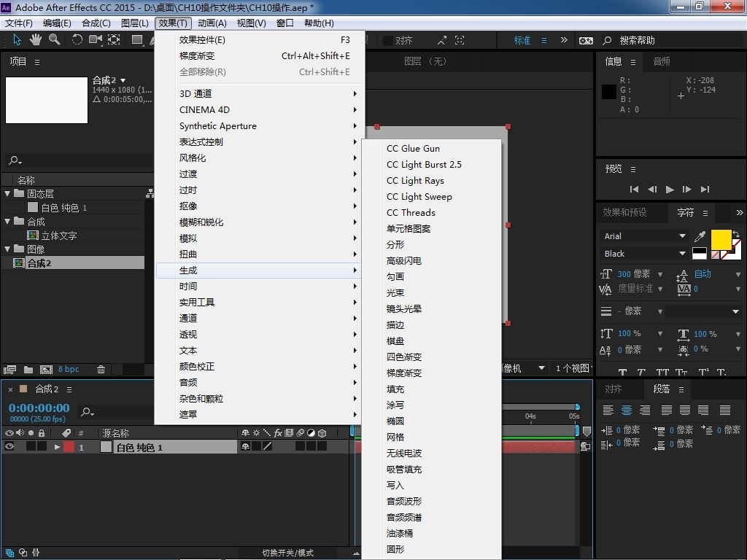This screenshot has width=747, height=560.
Task: Expand the 白色 纯色 1 layer properties
Action: (x=57, y=447)
